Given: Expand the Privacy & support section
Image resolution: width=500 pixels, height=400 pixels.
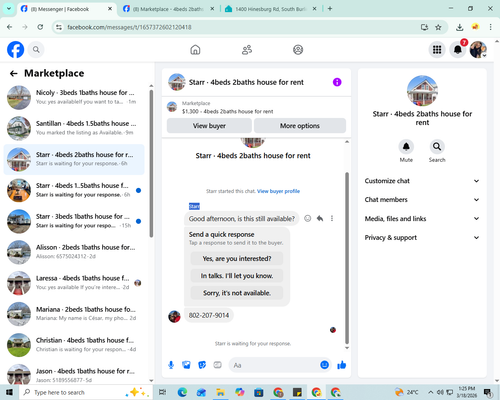Looking at the screenshot, I should pos(422,238).
